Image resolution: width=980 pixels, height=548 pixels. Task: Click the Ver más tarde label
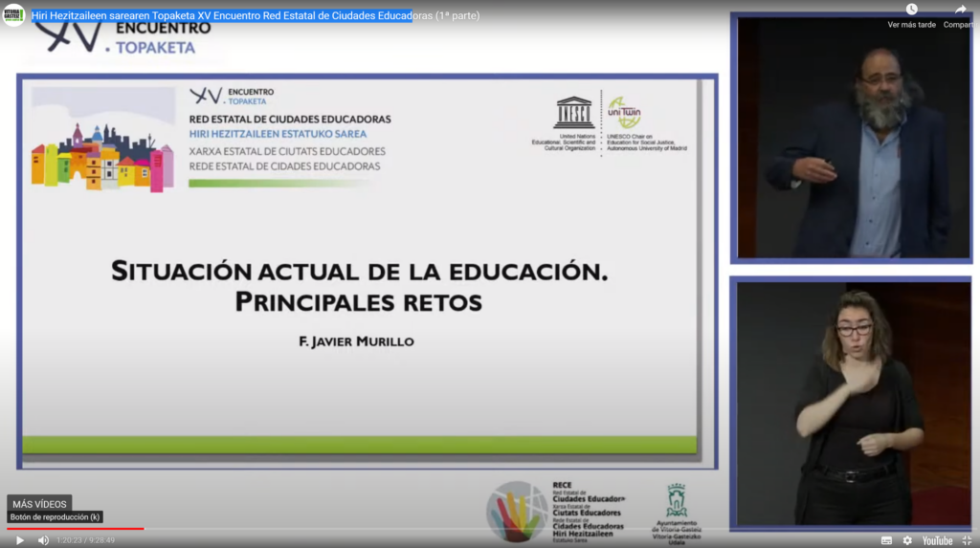pos(912,24)
